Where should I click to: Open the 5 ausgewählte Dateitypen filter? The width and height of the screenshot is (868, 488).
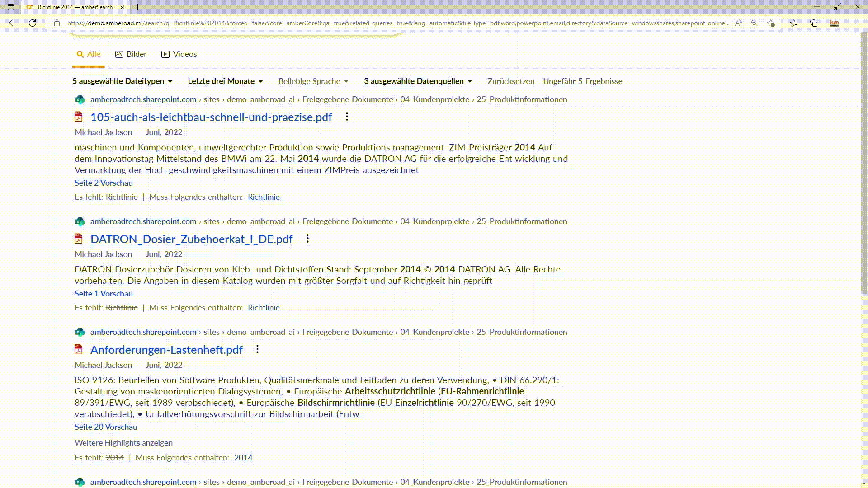[x=122, y=81]
